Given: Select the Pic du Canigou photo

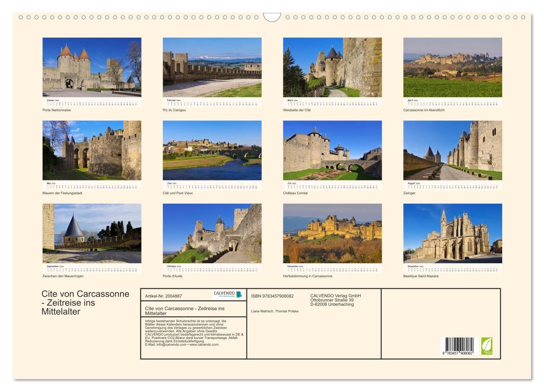Looking at the screenshot, I should [212, 67].
